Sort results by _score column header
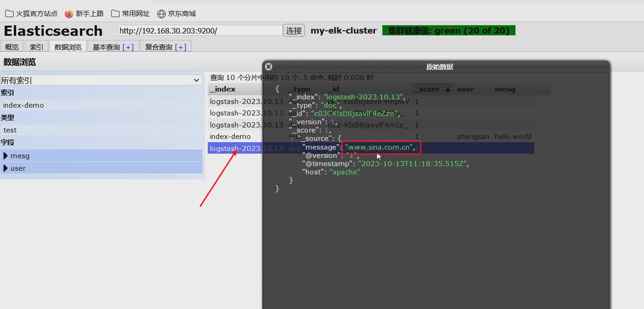The image size is (644, 309). tap(433, 89)
